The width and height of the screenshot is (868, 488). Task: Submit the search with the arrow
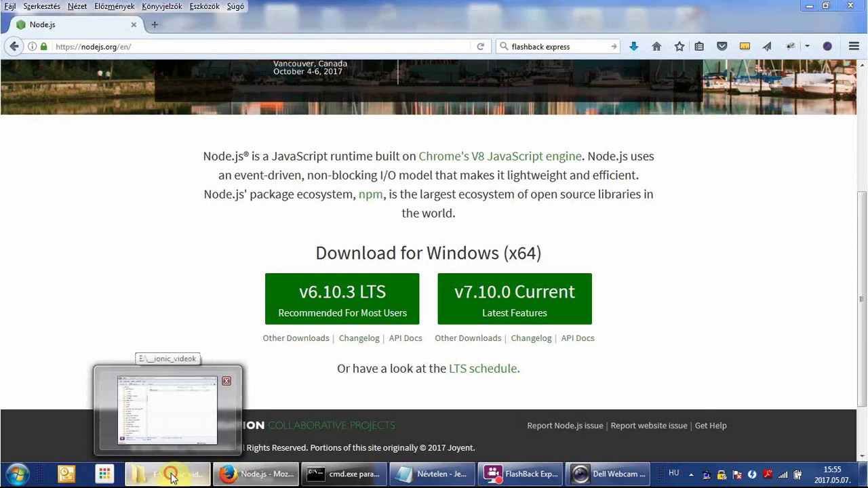point(614,47)
